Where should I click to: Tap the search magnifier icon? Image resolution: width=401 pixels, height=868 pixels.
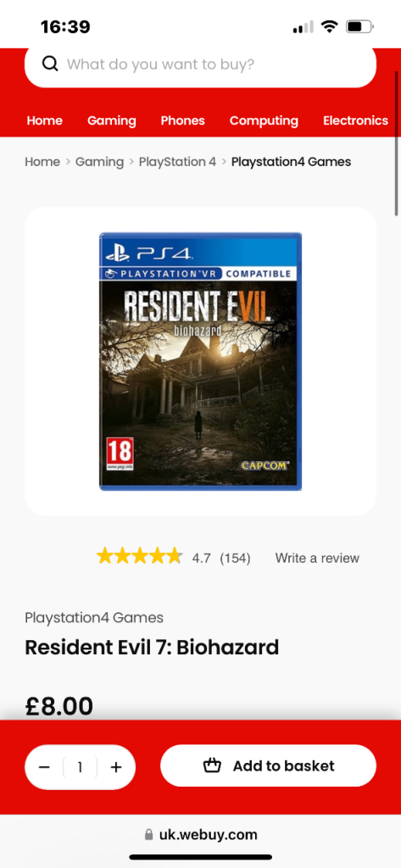click(50, 64)
